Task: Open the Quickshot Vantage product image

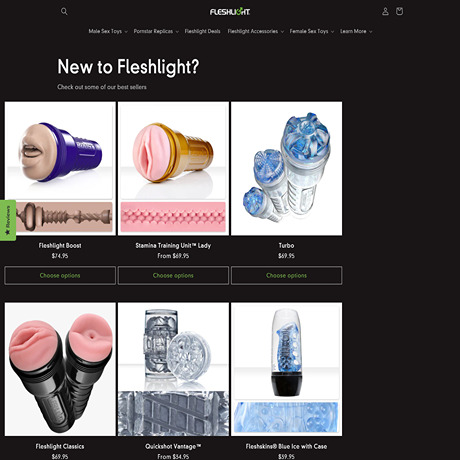Action: coord(173,369)
